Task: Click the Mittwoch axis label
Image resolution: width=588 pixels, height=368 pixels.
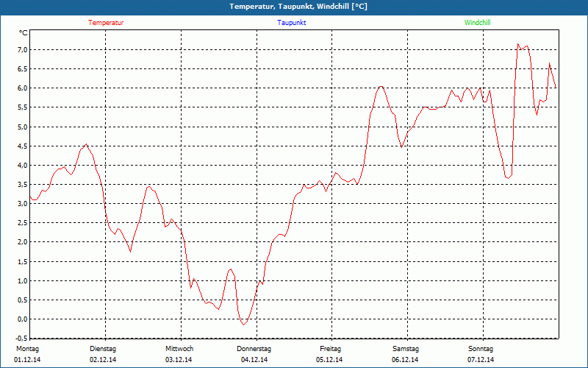Action: [x=179, y=349]
